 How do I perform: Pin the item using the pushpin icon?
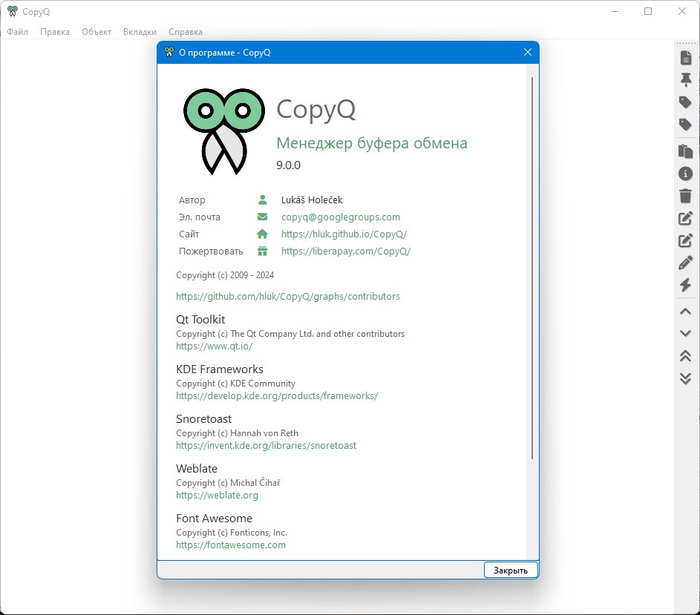(x=686, y=80)
